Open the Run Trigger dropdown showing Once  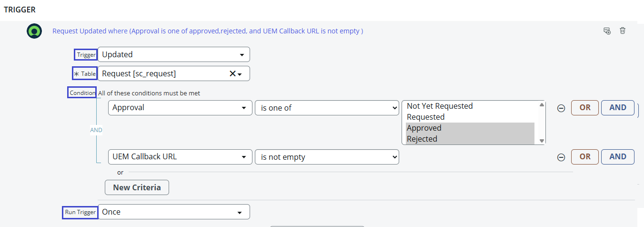174,212
